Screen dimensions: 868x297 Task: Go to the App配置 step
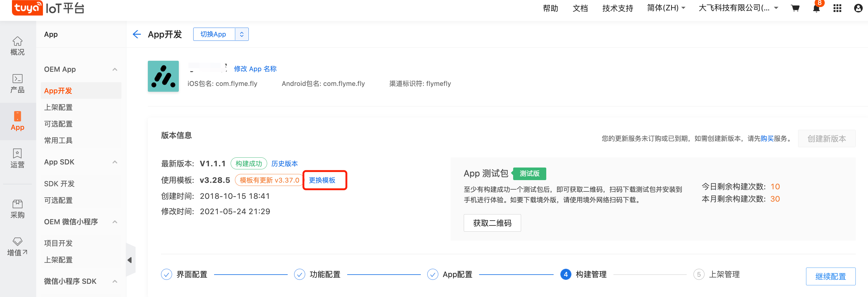(450, 274)
